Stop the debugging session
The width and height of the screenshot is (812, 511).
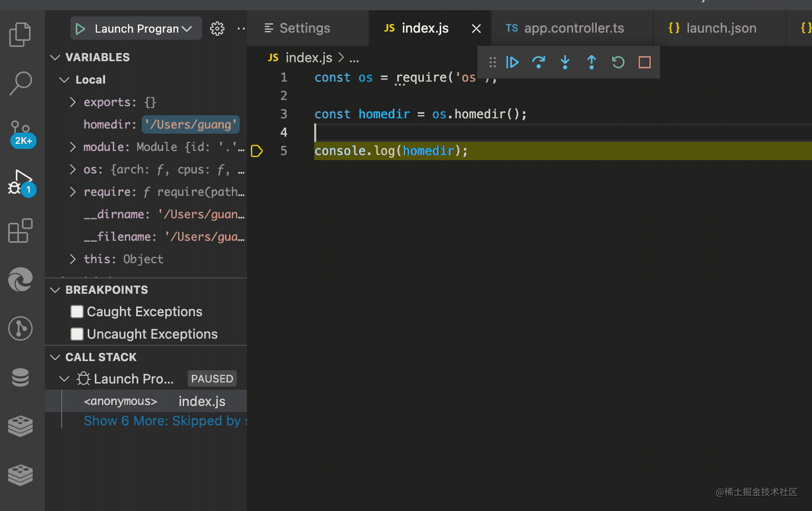[645, 62]
